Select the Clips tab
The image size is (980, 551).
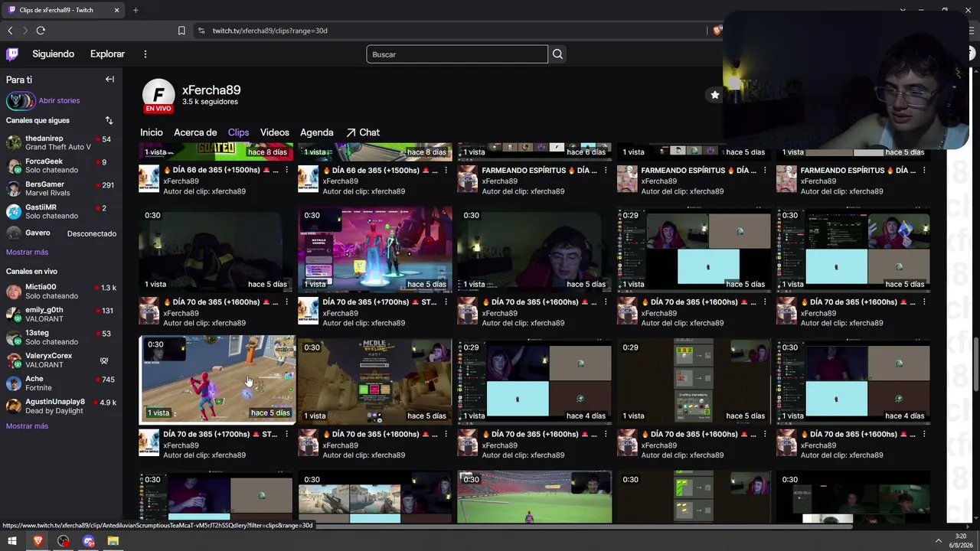tap(238, 132)
